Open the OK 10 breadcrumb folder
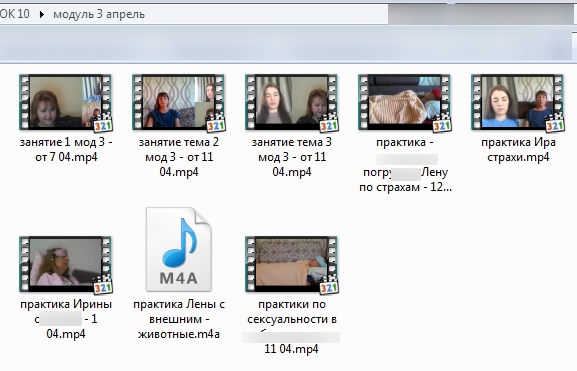 (15, 14)
